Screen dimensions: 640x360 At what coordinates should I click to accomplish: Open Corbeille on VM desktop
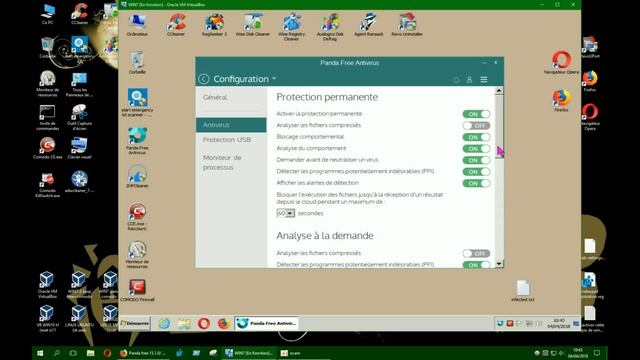(137, 62)
